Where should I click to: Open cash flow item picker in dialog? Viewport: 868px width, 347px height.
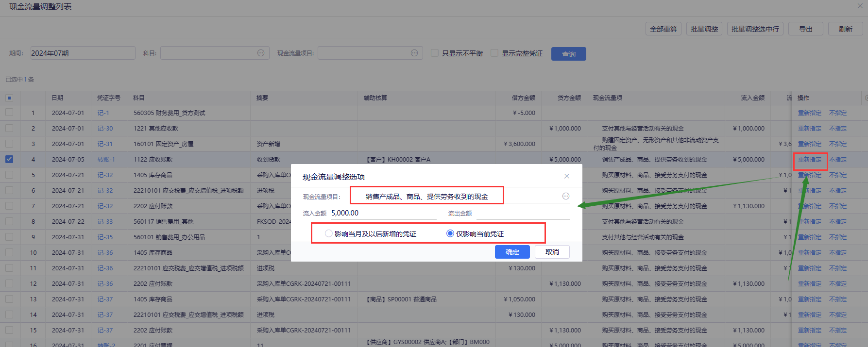[x=565, y=196]
